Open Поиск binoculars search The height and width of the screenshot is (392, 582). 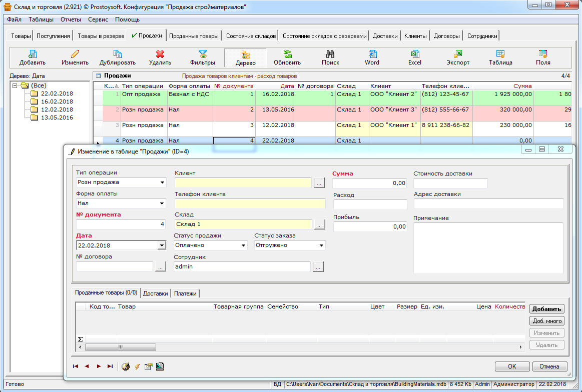[x=330, y=54]
